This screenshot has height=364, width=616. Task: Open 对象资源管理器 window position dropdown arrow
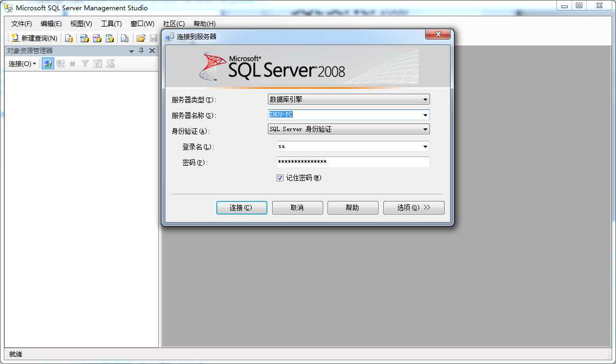pyautogui.click(x=131, y=51)
